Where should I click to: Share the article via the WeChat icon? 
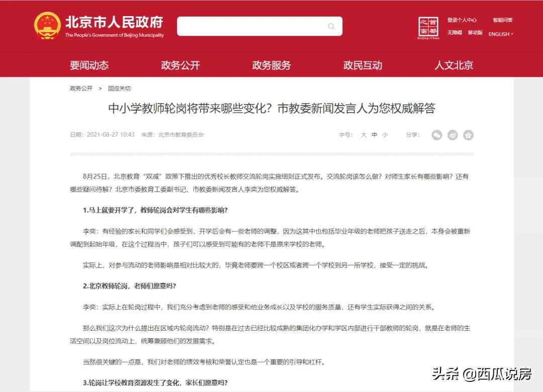(x=437, y=135)
